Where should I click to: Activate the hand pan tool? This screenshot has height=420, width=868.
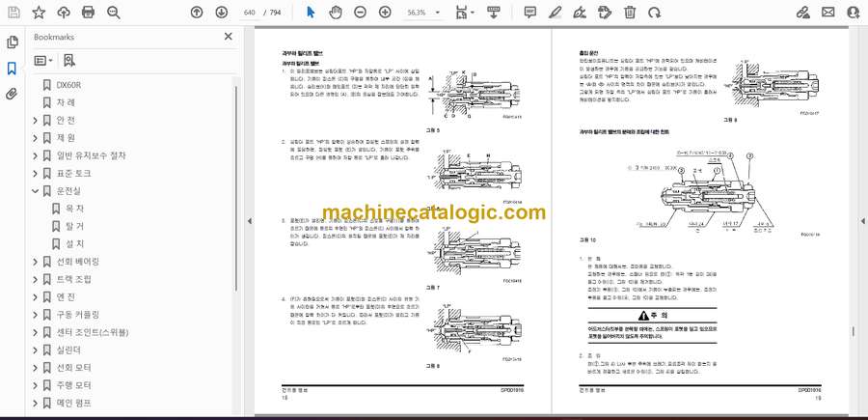tap(336, 13)
